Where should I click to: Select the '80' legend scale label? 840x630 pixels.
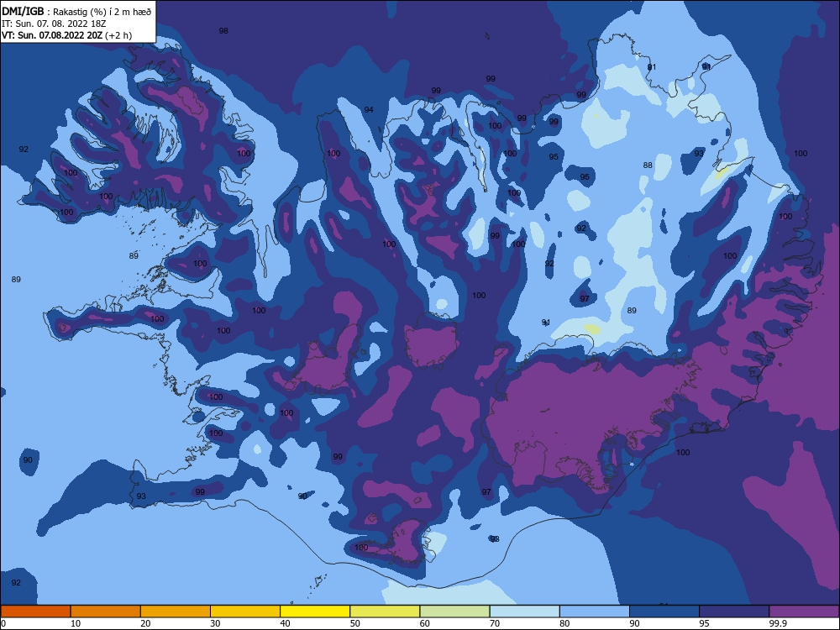pyautogui.click(x=564, y=623)
